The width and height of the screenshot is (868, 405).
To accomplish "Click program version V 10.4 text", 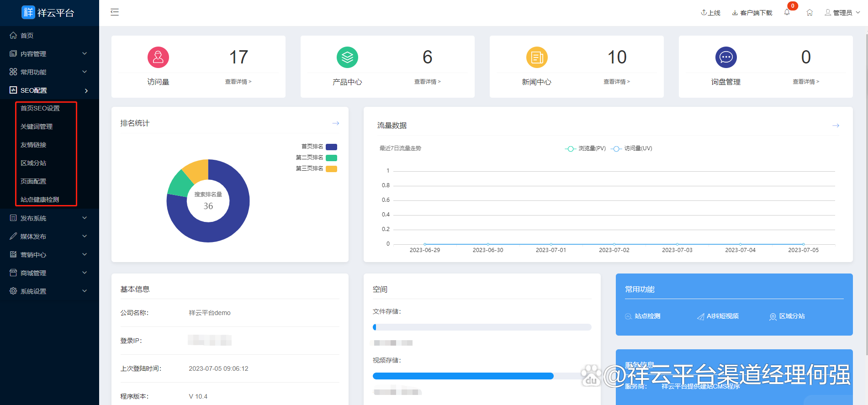I will [198, 396].
